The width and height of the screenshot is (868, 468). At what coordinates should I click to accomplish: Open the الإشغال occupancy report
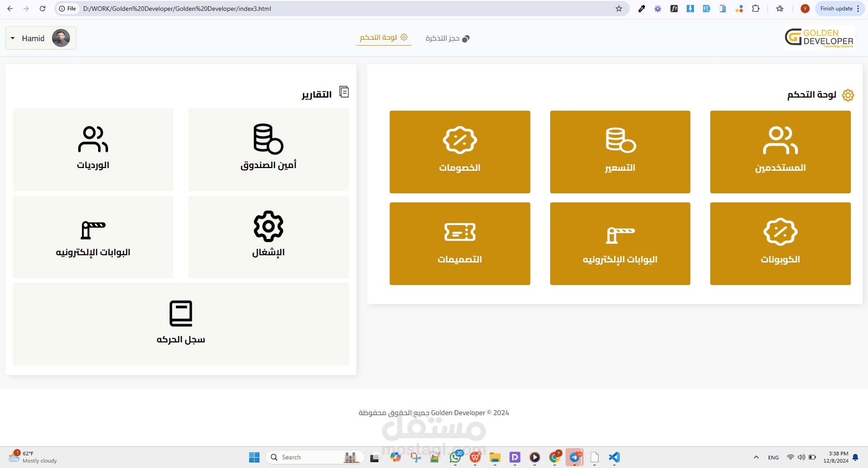click(269, 237)
